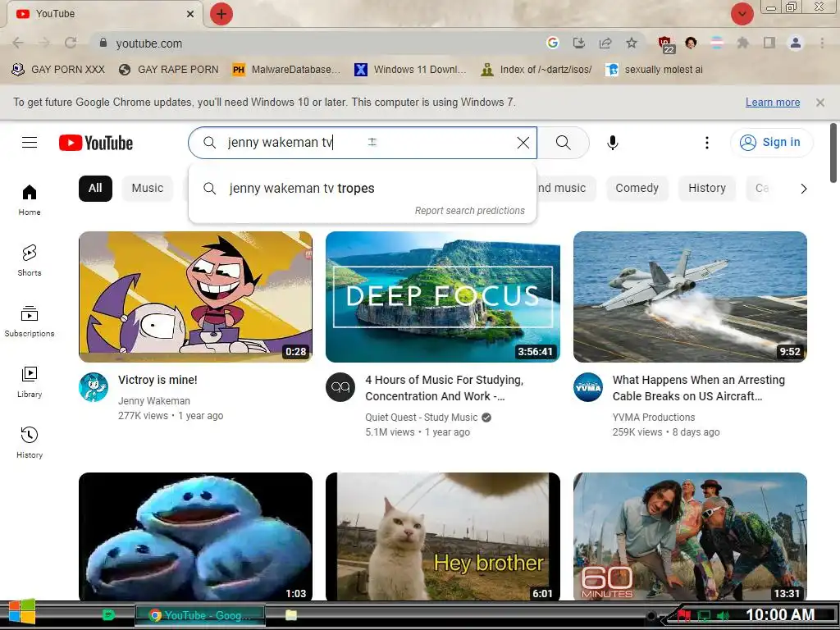Reload the page with the refresh icon
The width and height of the screenshot is (840, 630).
(x=71, y=43)
